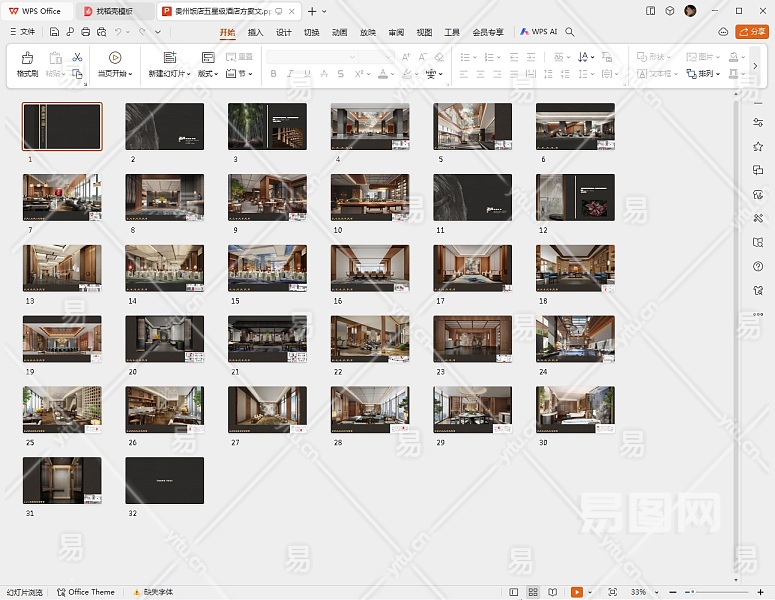Open the help question mark sidebar icon
This screenshot has width=775, height=600.
tap(758, 266)
